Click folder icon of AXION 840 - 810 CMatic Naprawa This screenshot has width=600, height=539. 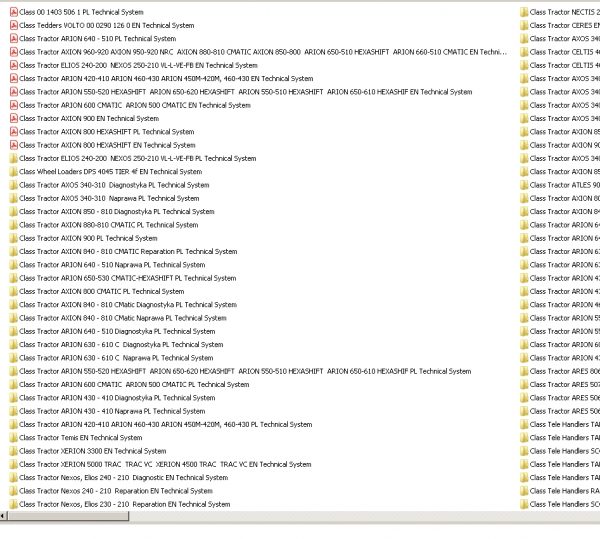13,318
